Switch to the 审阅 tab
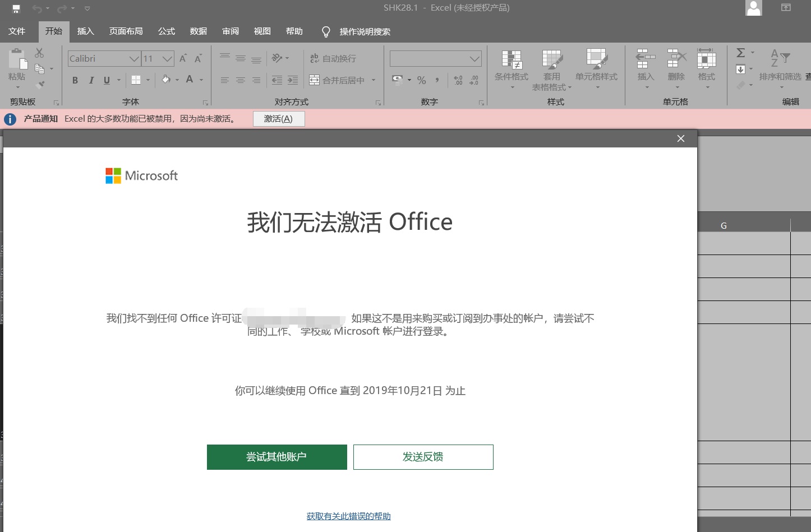The height and width of the screenshot is (532, 811). tap(231, 31)
